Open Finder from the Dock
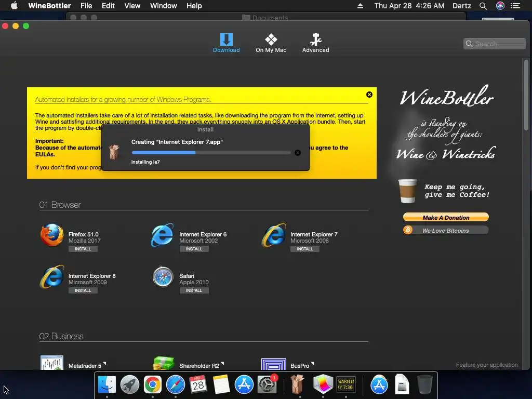The width and height of the screenshot is (532, 399). (107, 384)
